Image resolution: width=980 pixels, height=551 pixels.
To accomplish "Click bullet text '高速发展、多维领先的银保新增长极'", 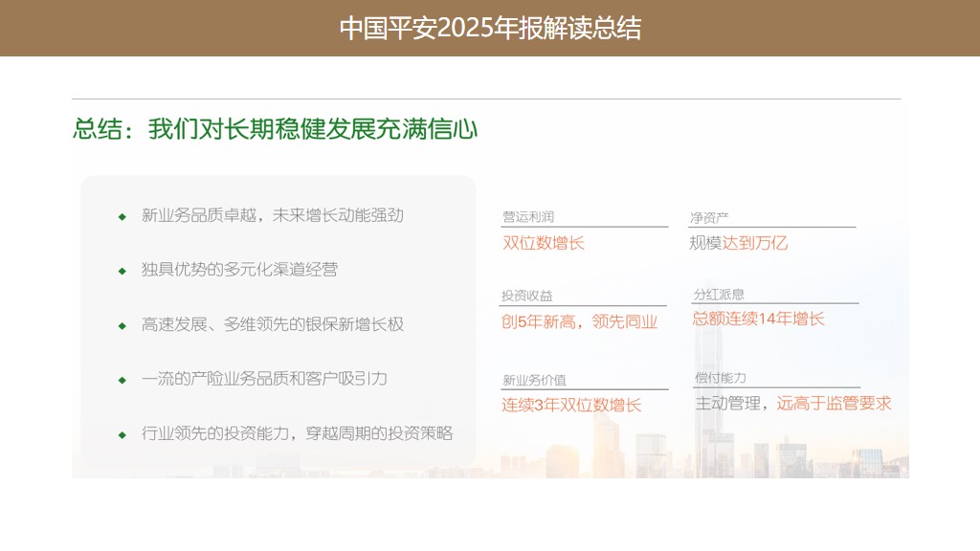I will 273,324.
